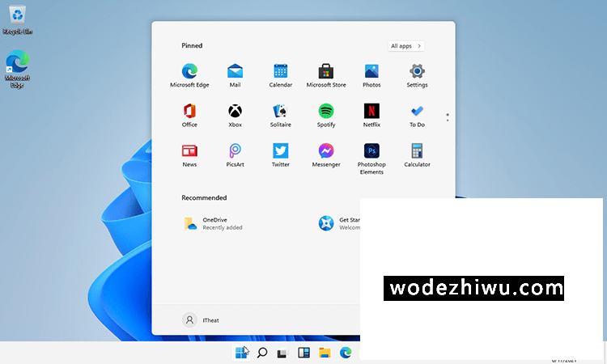Open Microsoft Edge from pinned apps

point(189,75)
